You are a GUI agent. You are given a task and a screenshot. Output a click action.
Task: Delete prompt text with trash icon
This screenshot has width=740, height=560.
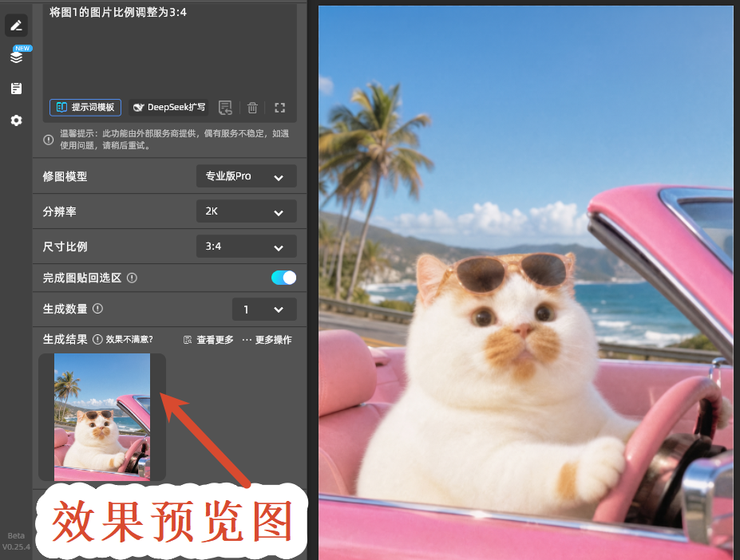(x=252, y=108)
